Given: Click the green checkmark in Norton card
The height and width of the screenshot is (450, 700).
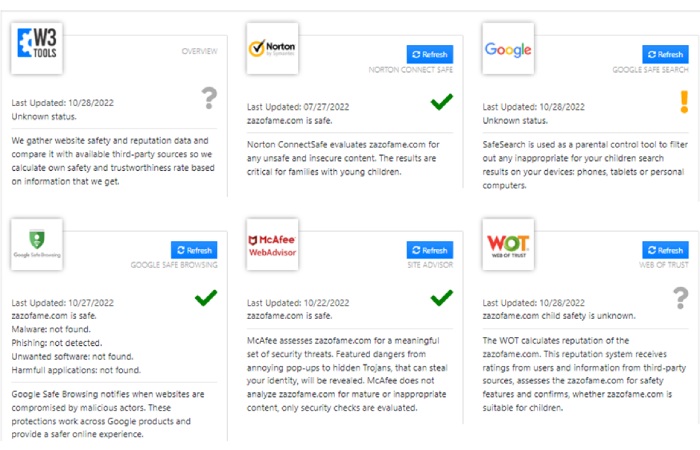Looking at the screenshot, I should click(442, 102).
